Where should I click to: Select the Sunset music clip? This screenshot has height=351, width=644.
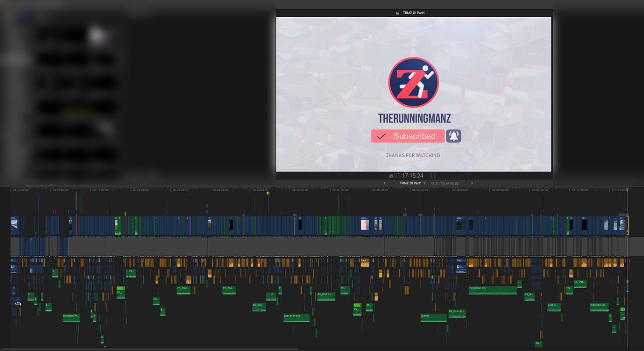coord(434,317)
